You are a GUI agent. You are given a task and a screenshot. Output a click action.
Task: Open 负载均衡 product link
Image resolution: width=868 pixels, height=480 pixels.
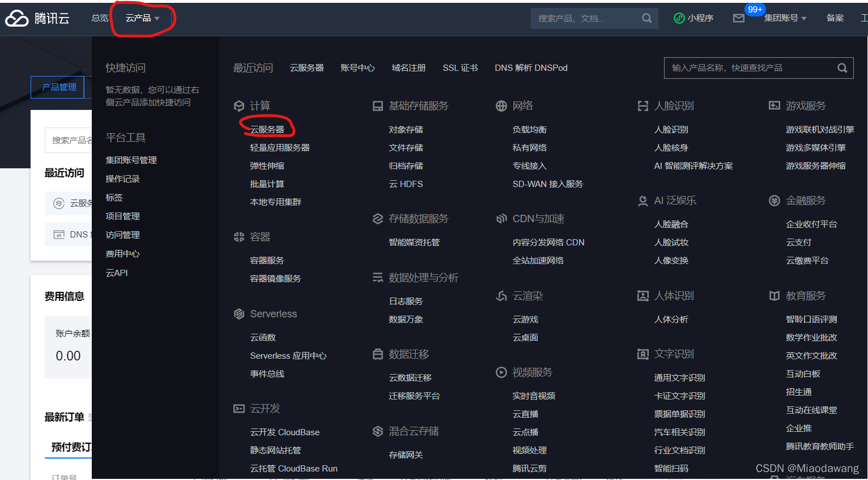(530, 130)
